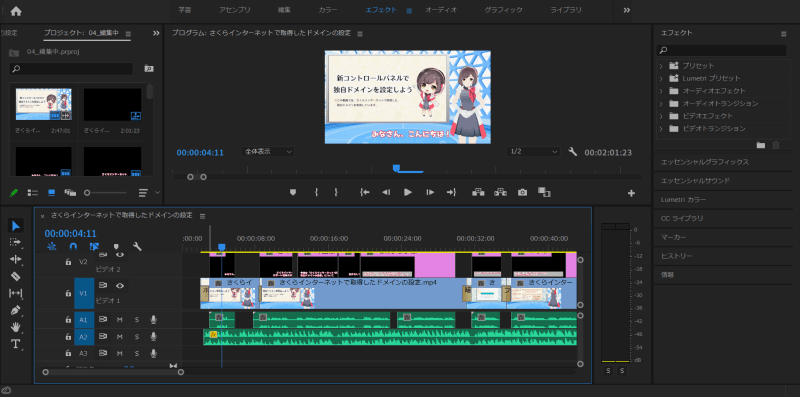800x397 pixels.
Task: Toggle visibility of the V1 track
Action: [119, 286]
